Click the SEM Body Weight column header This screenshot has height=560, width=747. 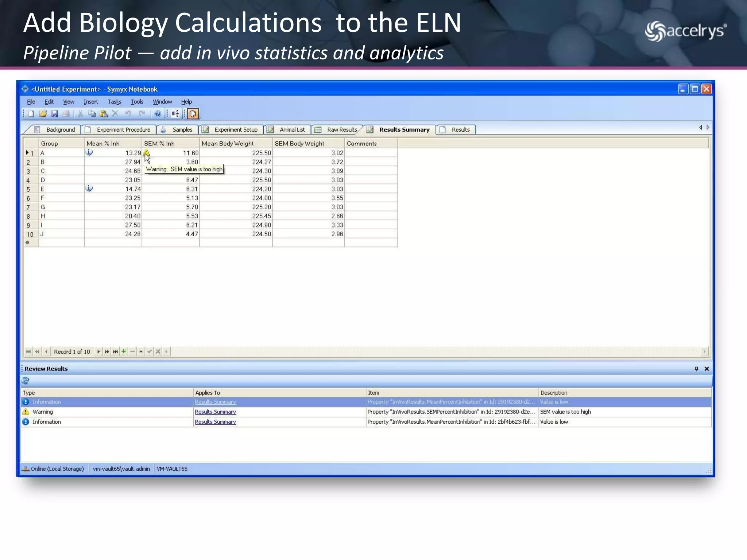(309, 143)
